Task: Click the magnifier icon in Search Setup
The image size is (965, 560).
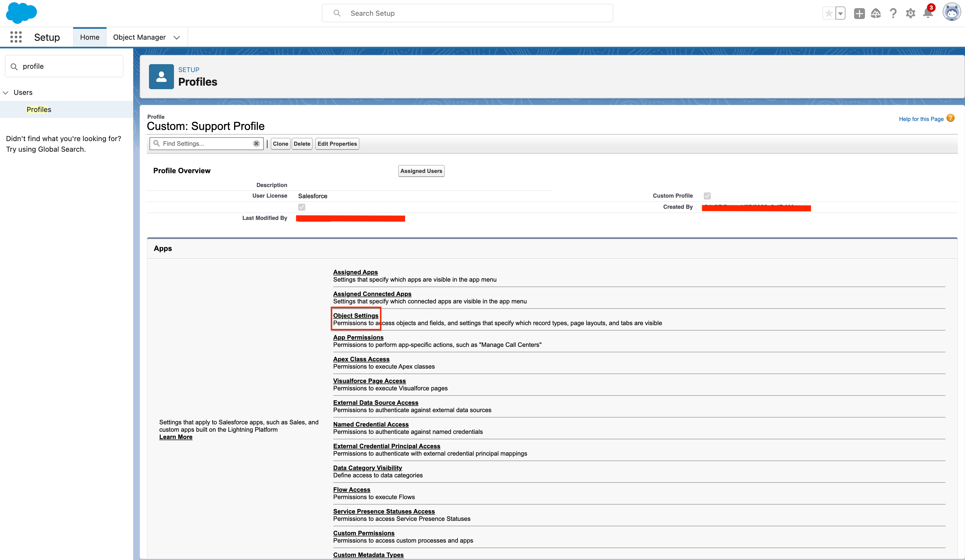Action: pyautogui.click(x=337, y=13)
